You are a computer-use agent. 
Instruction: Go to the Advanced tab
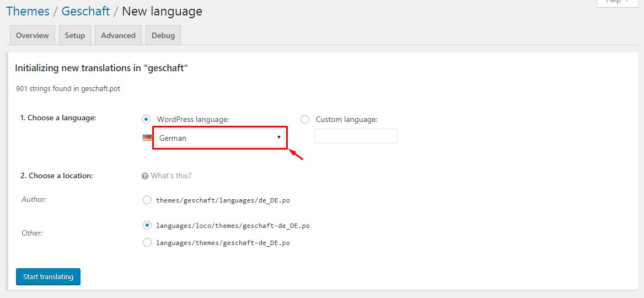(x=118, y=35)
